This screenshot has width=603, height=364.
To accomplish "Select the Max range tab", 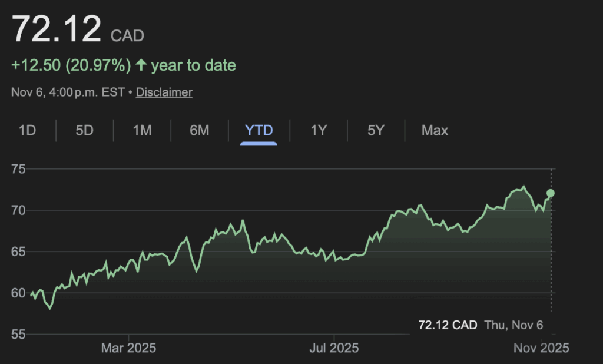I will pyautogui.click(x=435, y=130).
